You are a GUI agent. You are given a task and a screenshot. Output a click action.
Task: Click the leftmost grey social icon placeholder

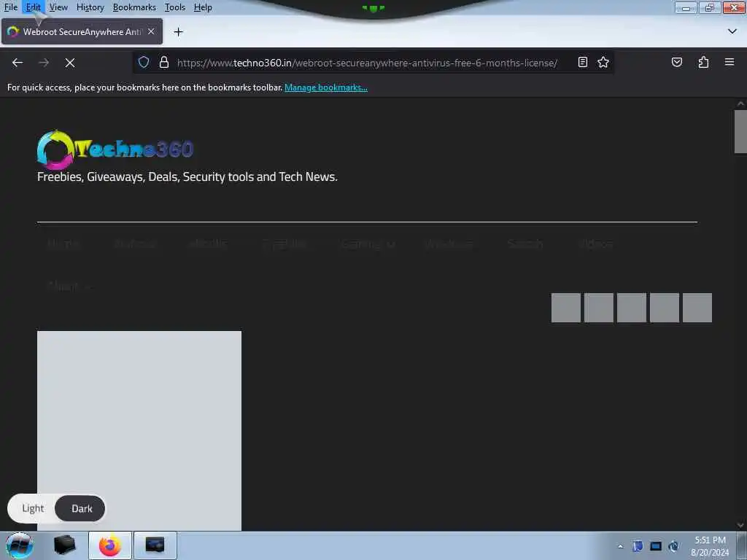(566, 308)
